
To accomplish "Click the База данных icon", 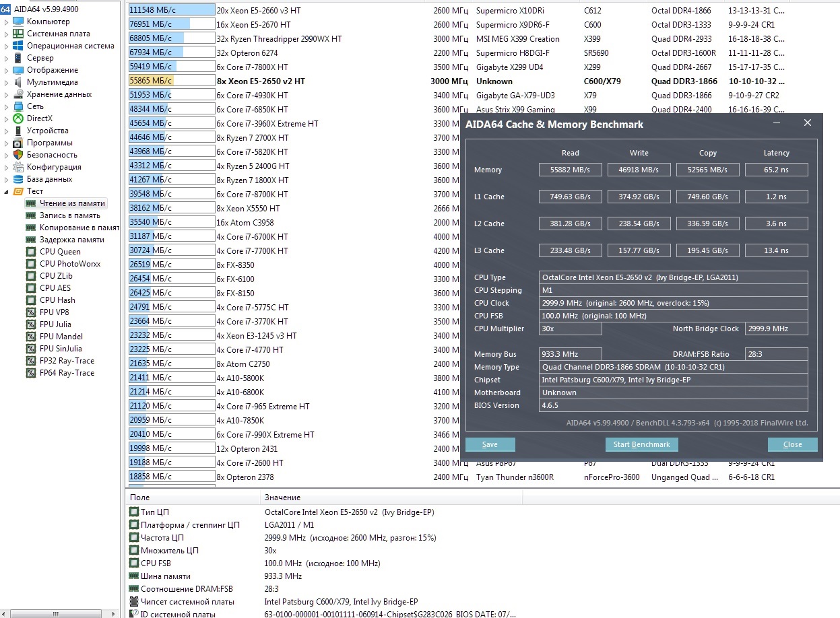I will coord(18,179).
